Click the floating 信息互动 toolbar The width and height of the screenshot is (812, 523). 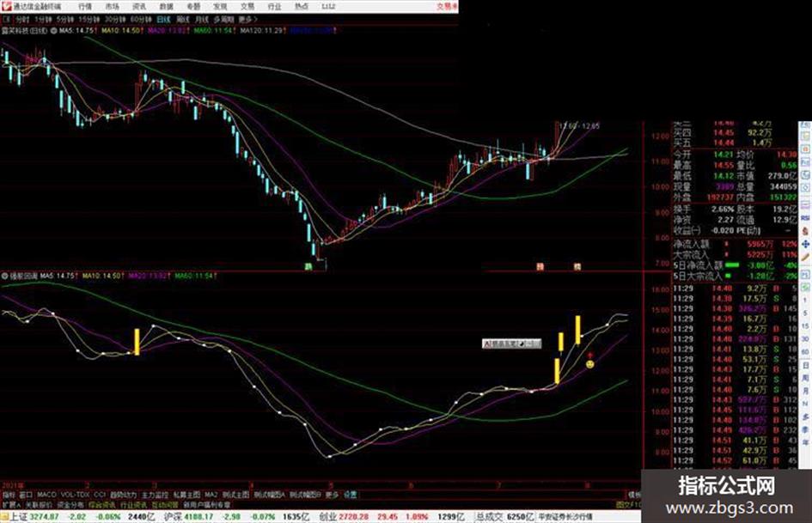pos(511,344)
